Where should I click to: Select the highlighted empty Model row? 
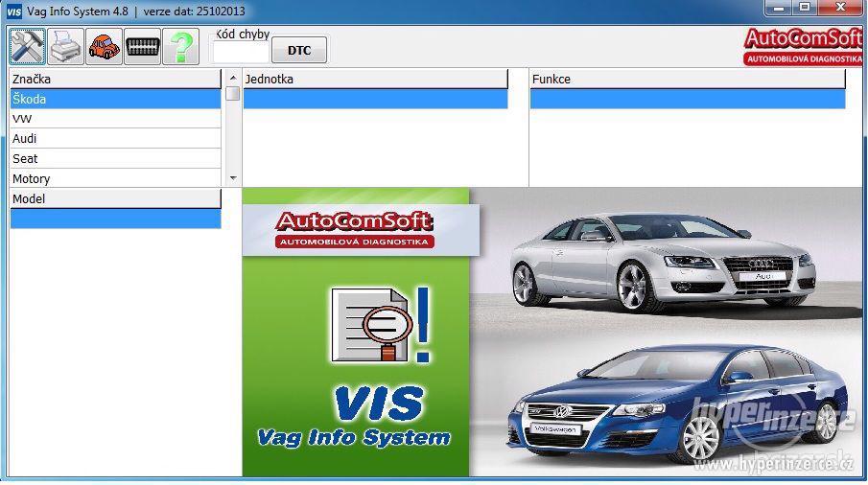[x=115, y=219]
